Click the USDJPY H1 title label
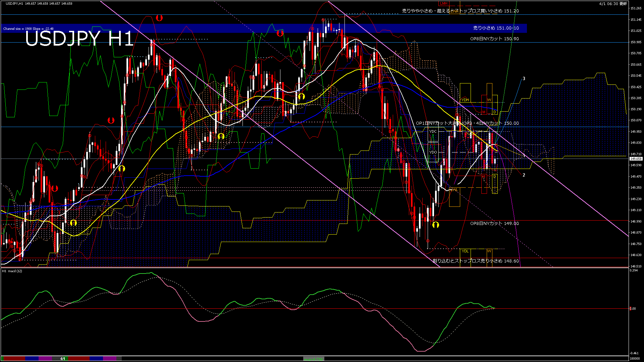644x362 pixels. (79, 39)
